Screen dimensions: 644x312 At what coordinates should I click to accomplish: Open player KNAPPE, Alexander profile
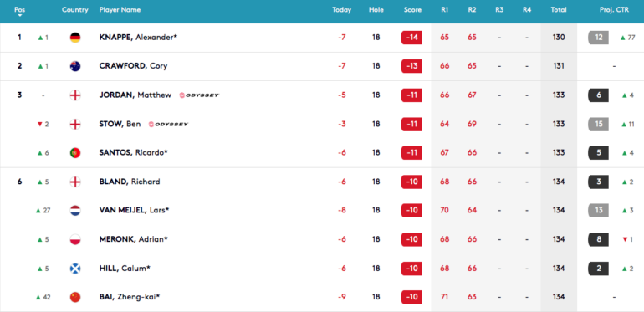tap(138, 38)
